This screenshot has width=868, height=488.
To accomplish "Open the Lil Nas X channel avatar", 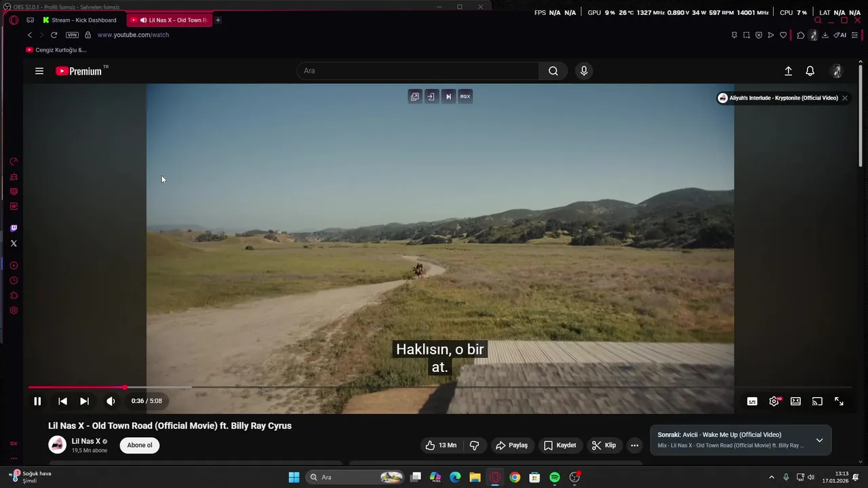I will [58, 445].
